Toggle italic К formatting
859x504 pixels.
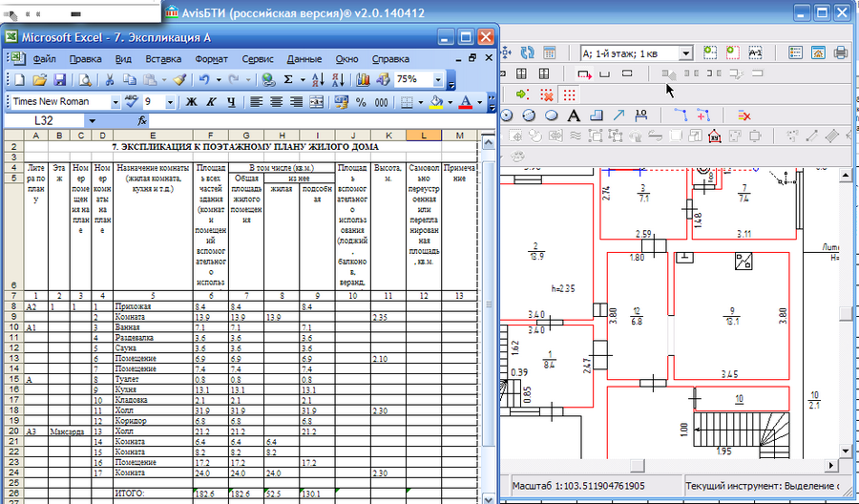(x=211, y=102)
